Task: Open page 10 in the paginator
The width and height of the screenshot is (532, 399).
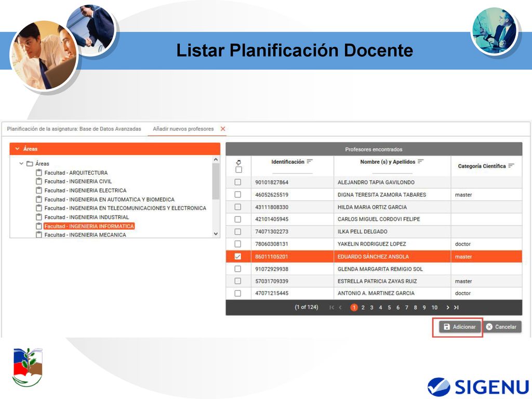Action: [x=434, y=308]
